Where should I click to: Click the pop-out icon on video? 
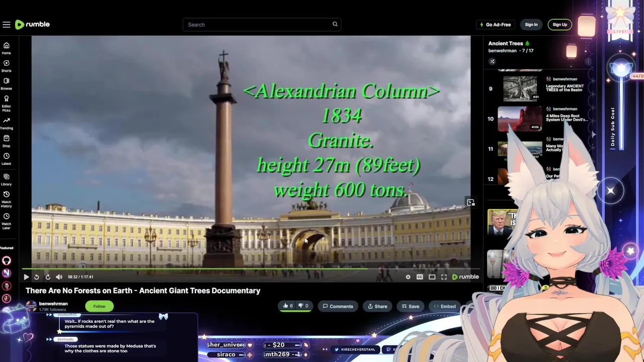click(x=470, y=202)
